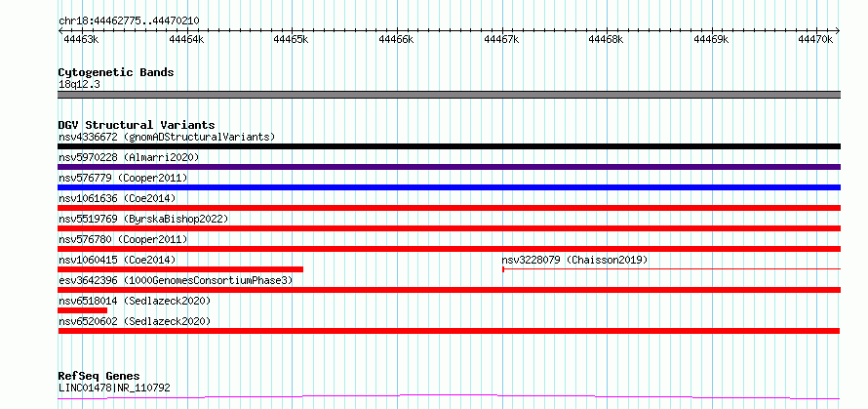Open variant esv3642396 (1000GenomesConsortiumPhase3) label
Image resolution: width=868 pixels, height=409 pixels.
click(176, 280)
